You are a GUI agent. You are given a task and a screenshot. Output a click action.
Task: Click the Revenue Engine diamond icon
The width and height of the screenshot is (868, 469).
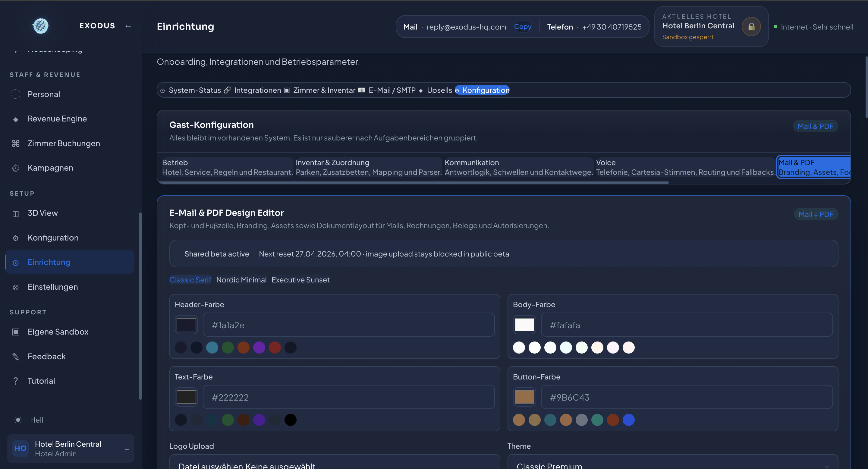click(15, 119)
